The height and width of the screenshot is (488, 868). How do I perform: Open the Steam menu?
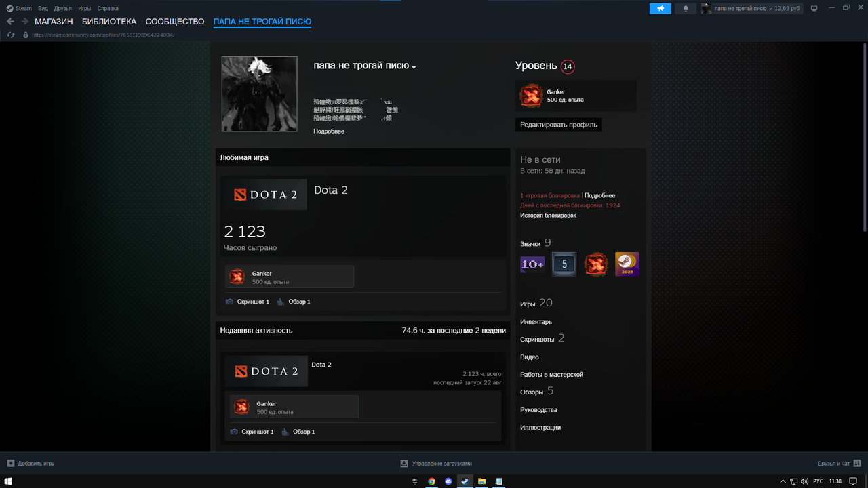(x=24, y=8)
